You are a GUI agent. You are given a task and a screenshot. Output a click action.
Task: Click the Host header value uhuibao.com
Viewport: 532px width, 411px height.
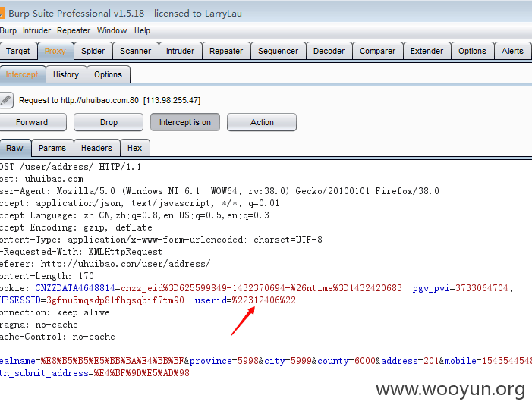(54, 179)
